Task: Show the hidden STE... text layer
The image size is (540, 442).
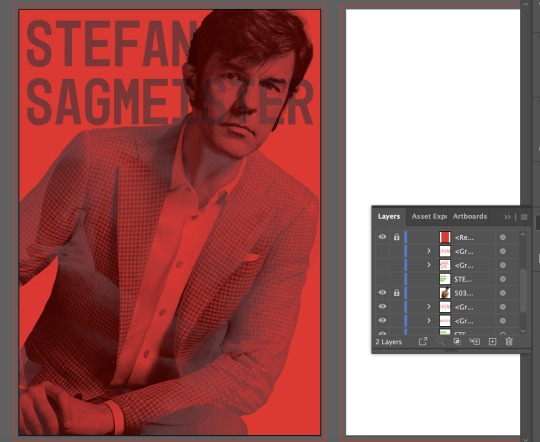Action: click(382, 279)
